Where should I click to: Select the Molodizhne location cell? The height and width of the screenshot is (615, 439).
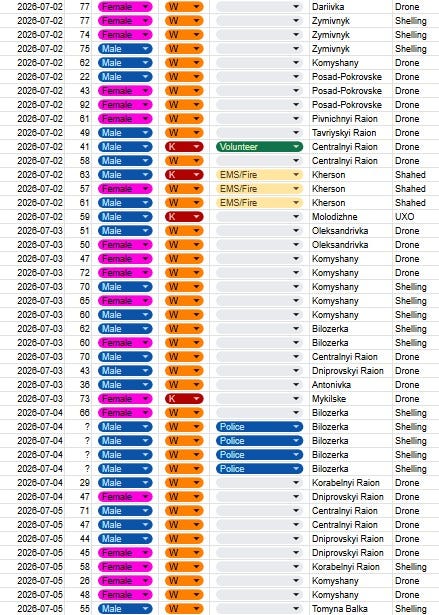click(351, 217)
